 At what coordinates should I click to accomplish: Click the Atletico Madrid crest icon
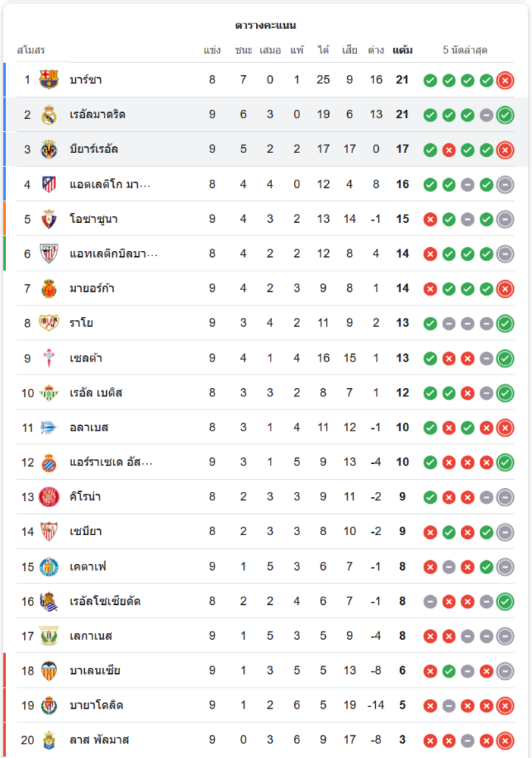click(x=49, y=184)
